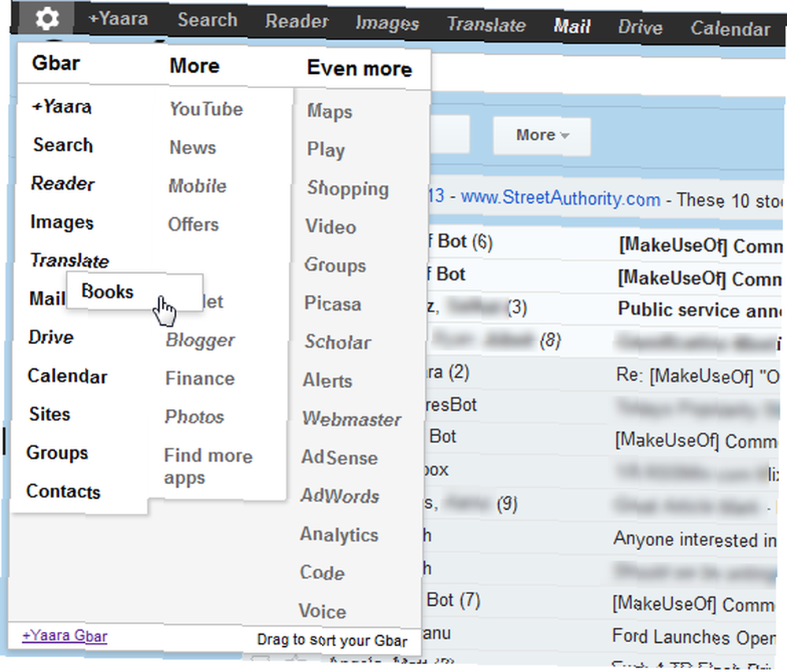
Task: Pick Webmaster in the Even more column
Action: pyautogui.click(x=351, y=419)
